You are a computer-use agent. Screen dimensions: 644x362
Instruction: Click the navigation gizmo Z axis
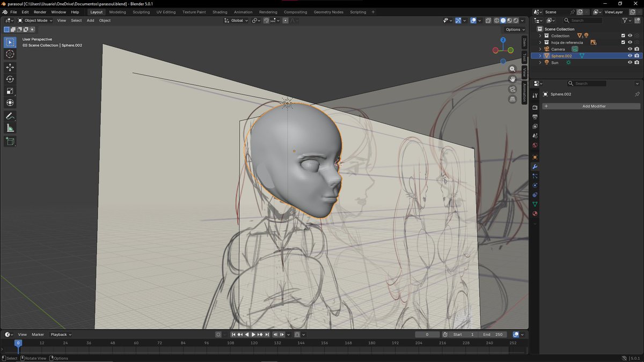[503, 40]
